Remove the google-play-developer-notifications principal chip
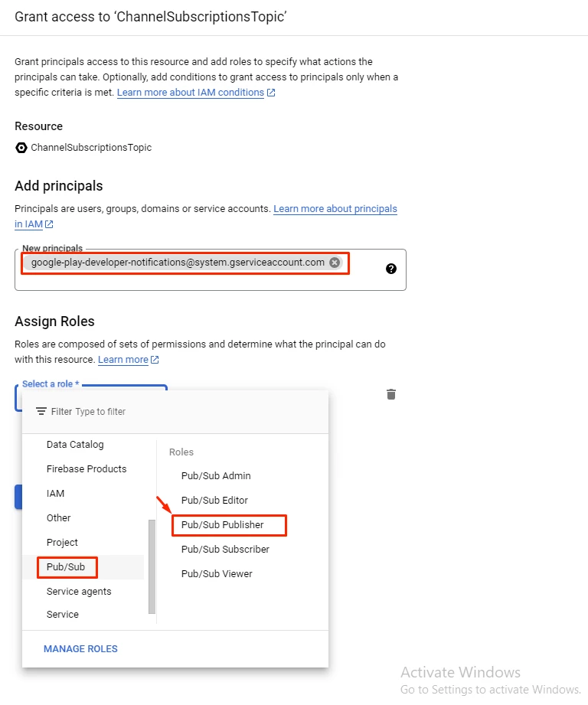 335,263
